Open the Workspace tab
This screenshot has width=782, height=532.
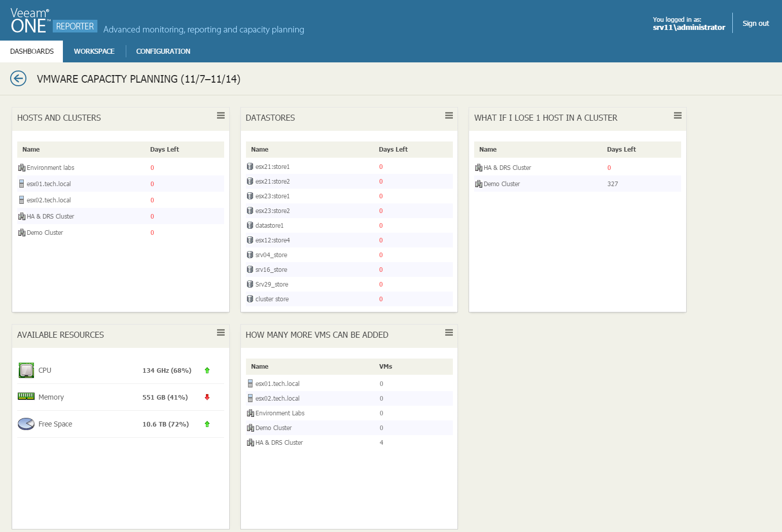tap(94, 51)
